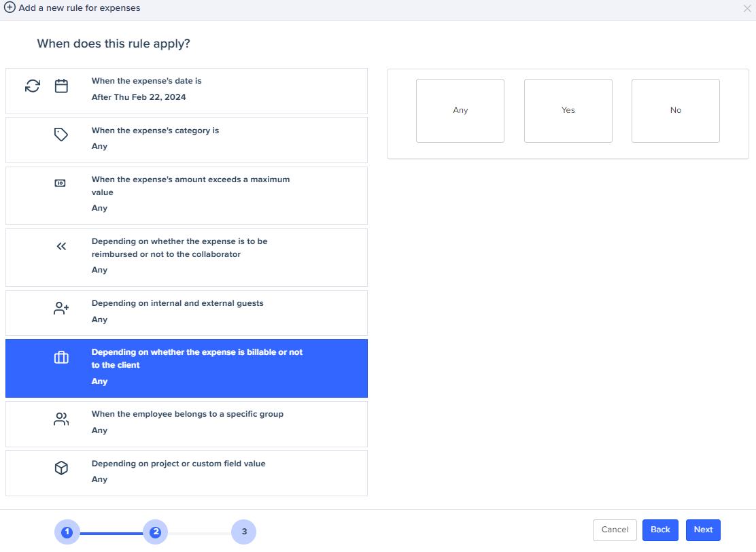This screenshot has width=756, height=552.
Task: Click the refresh arrows icon beside date rule
Action: (x=33, y=86)
